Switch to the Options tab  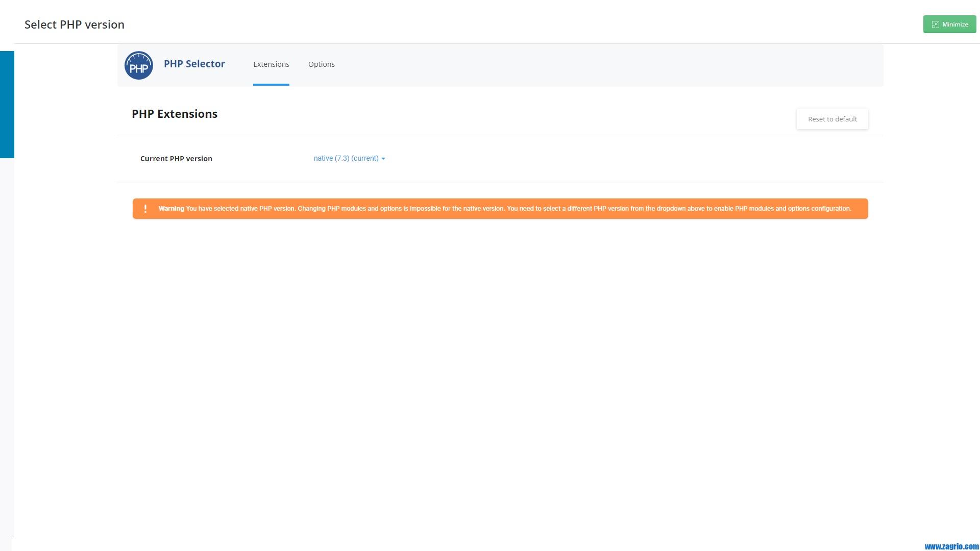point(322,64)
